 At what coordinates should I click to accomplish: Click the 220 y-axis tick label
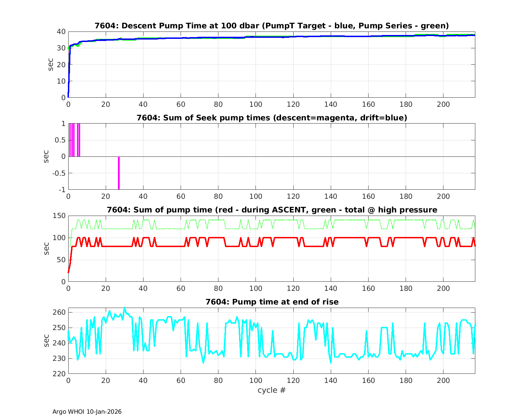coord(60,374)
